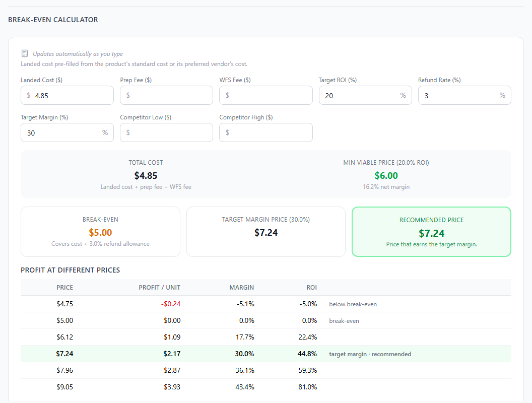Click the Min Viable Price $6.00 value

[386, 176]
